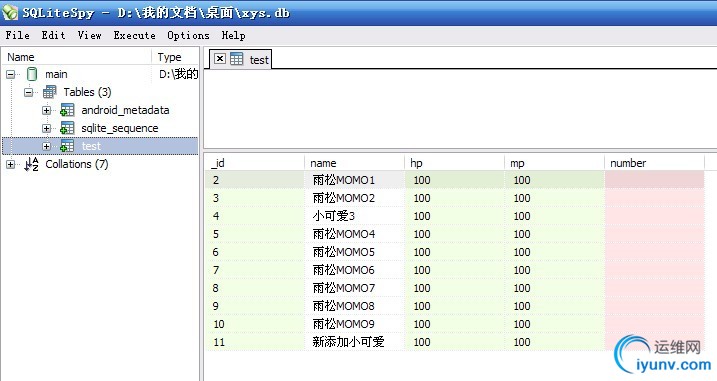Open the Help menu
This screenshot has height=381, width=717.
(233, 35)
